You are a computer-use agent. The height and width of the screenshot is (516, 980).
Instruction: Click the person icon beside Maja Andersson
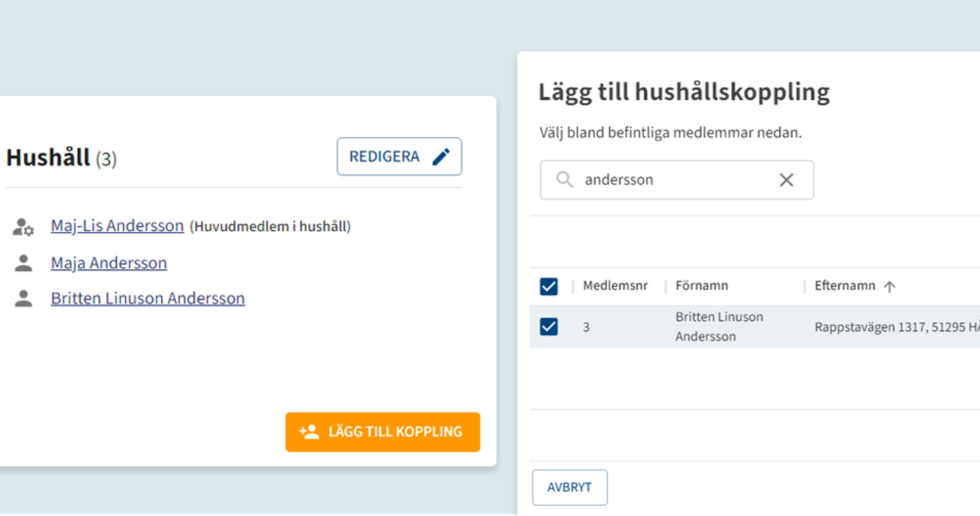[24, 263]
